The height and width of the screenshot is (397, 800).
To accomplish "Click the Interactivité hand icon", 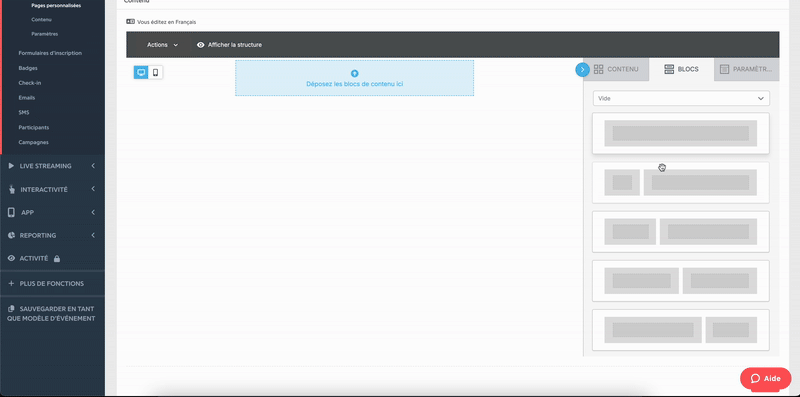I will coord(12,189).
